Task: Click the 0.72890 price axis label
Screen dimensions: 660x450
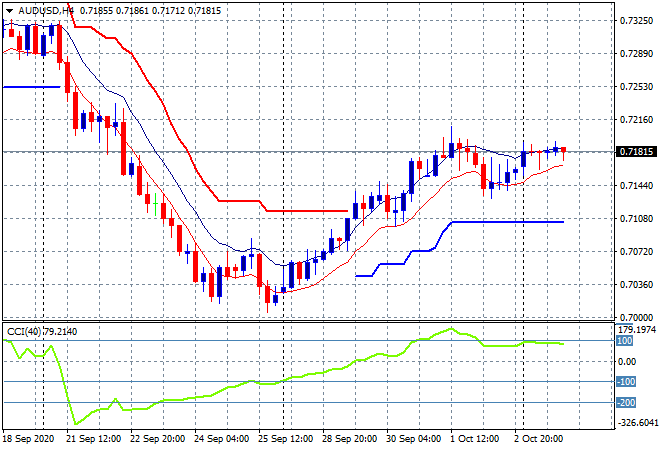Action: click(636, 53)
